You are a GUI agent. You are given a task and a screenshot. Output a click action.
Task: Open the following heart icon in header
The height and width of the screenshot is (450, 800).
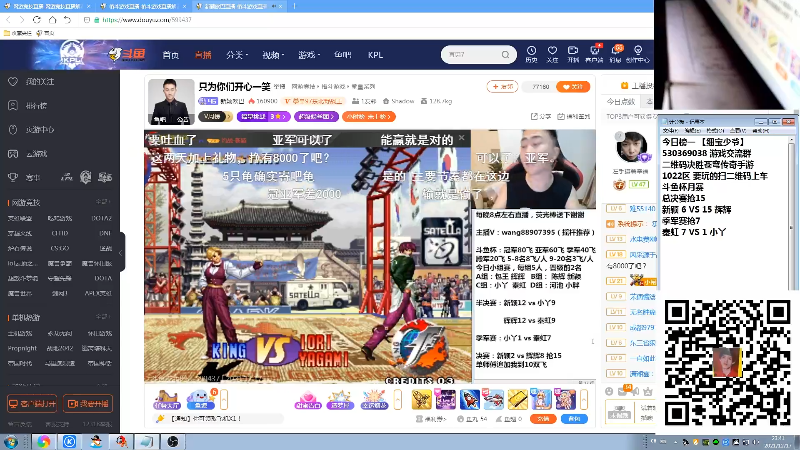pyautogui.click(x=552, y=54)
